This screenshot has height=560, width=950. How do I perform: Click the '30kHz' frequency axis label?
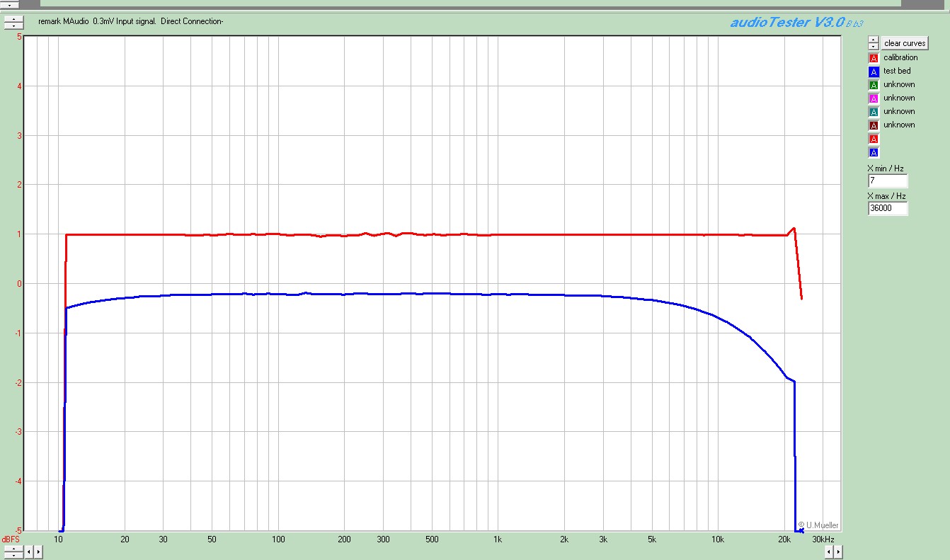pos(823,539)
